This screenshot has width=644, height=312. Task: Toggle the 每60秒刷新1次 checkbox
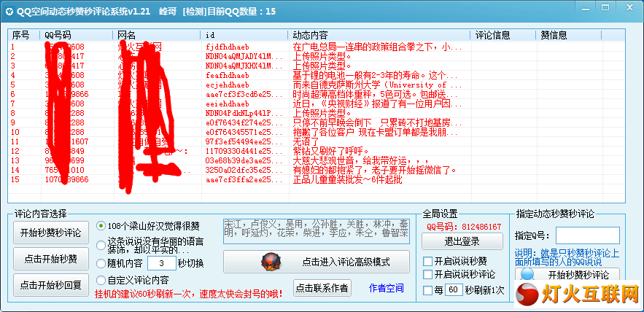point(427,290)
